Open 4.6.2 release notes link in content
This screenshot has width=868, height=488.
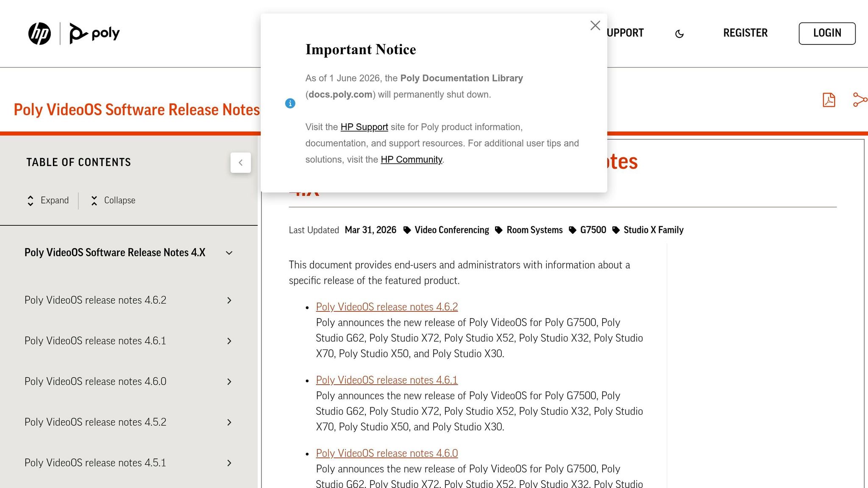387,307
